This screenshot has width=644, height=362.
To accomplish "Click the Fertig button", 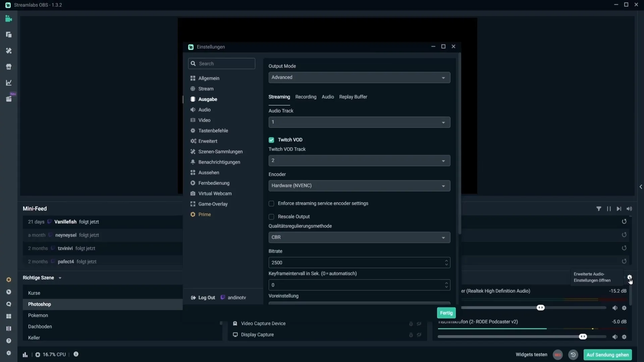I will click(x=446, y=313).
